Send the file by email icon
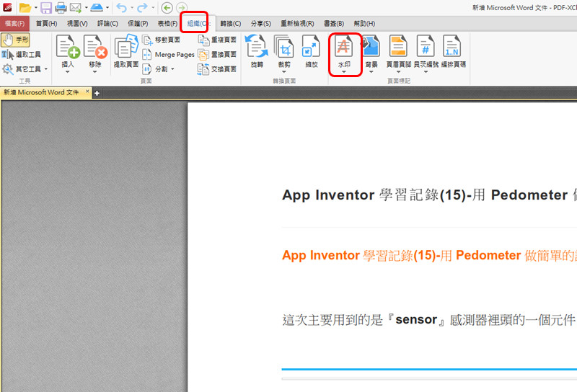 [x=76, y=7]
